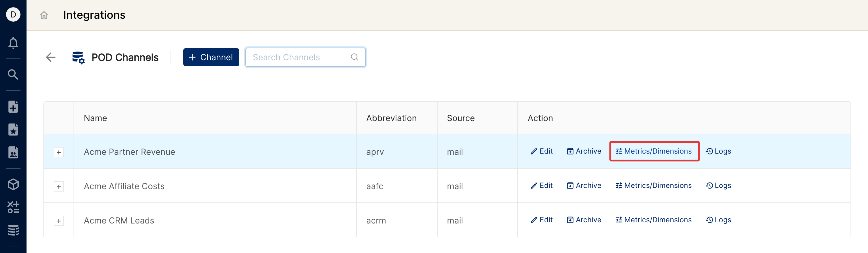Select the Acme CRM Leads name cell
The width and height of the screenshot is (868, 253).
[x=215, y=220]
